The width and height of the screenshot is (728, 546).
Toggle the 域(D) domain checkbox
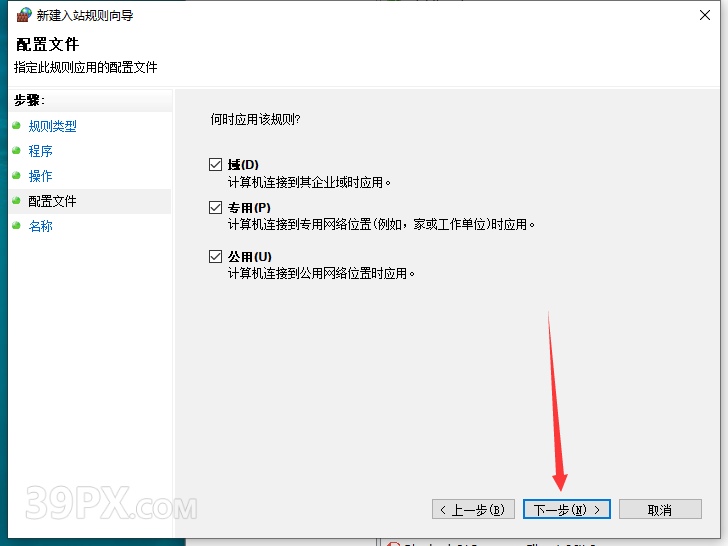pyautogui.click(x=215, y=164)
